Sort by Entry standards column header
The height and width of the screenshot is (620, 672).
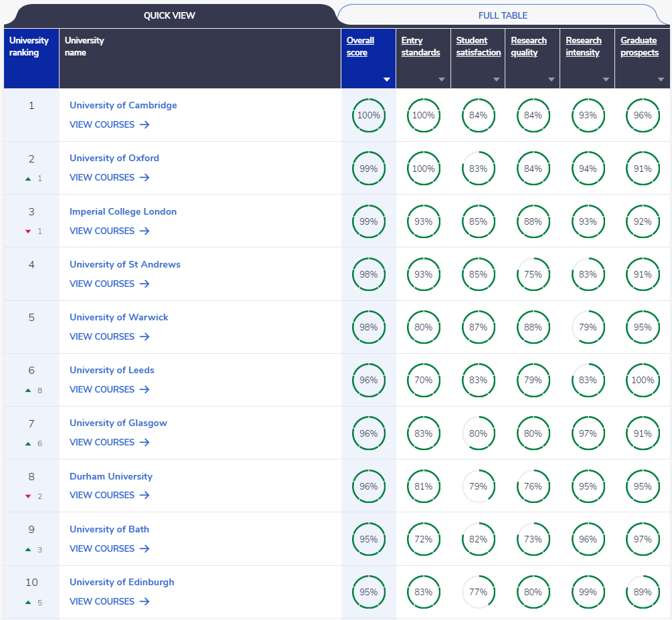point(420,46)
